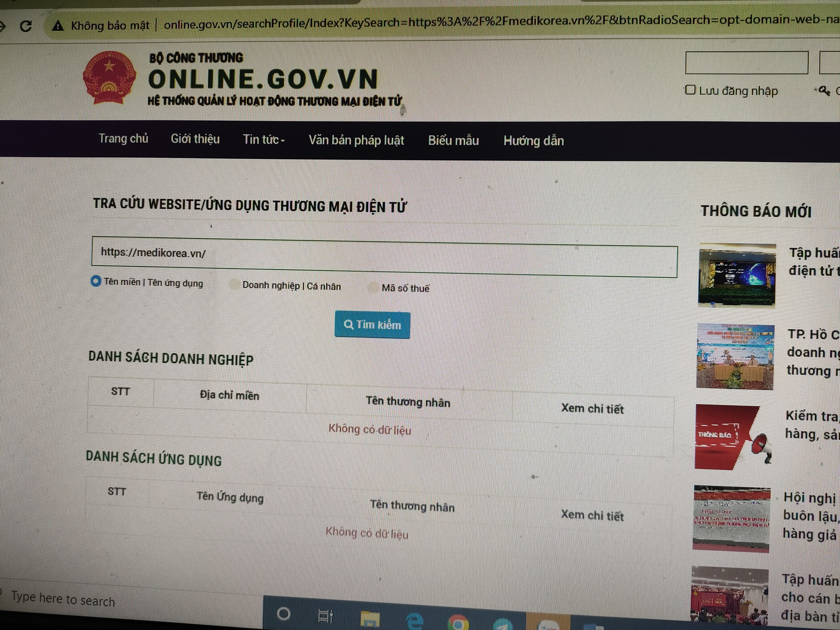This screenshot has width=840, height=630.
Task: Open Task View from the taskbar
Action: 325,616
